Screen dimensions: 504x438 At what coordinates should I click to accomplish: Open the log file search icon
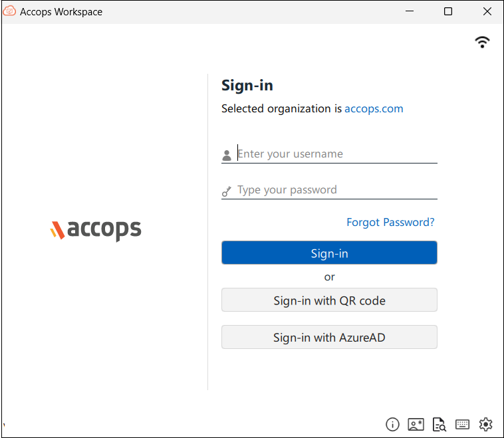(439, 425)
